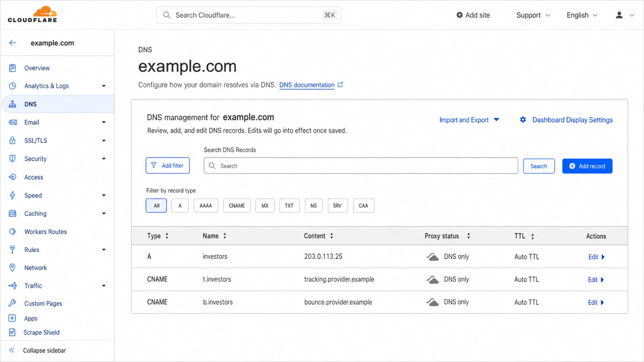The image size is (644, 362).
Task: Edit the t.investors CNAME record
Action: (x=596, y=280)
